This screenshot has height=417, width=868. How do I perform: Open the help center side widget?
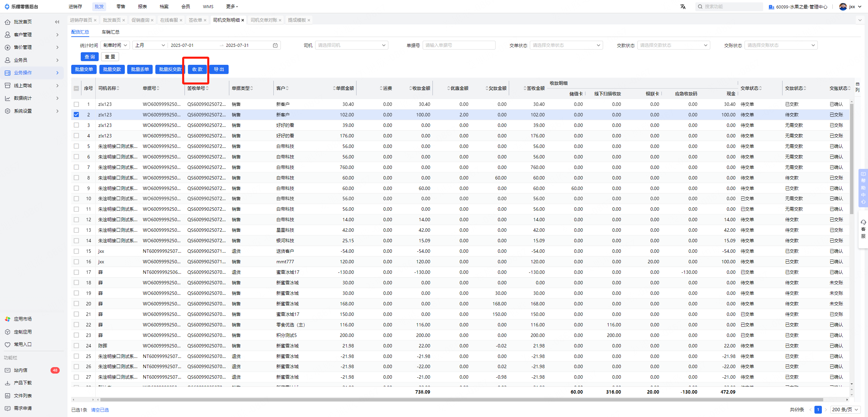[863, 188]
